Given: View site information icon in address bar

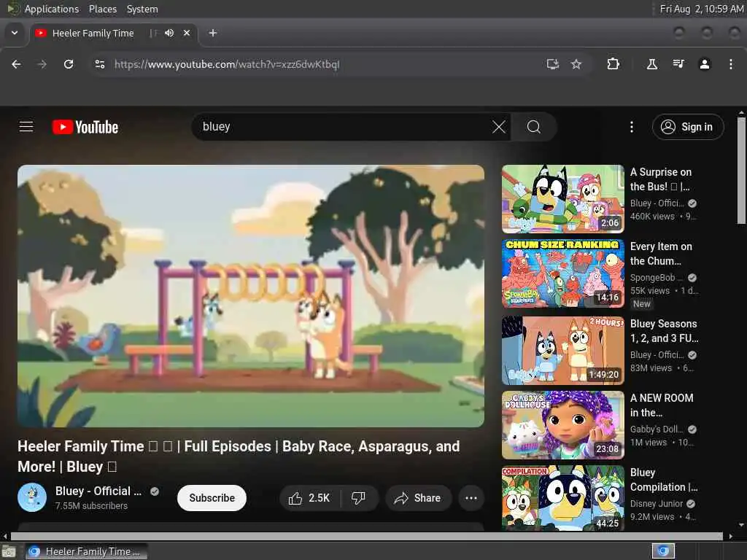Looking at the screenshot, I should pos(99,64).
